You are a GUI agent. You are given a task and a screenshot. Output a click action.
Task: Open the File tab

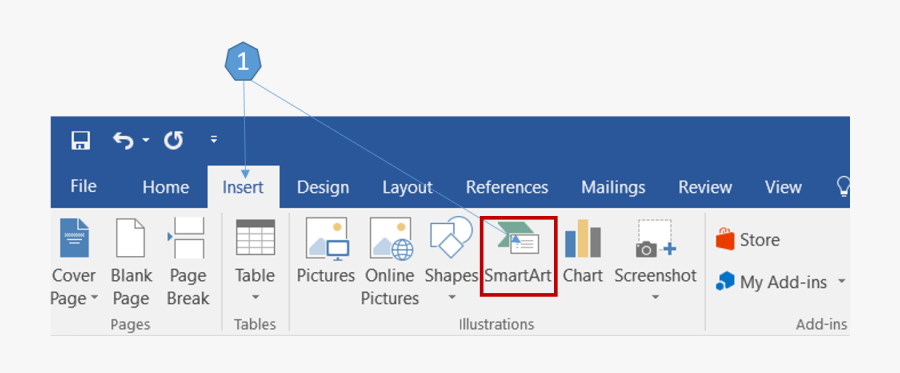coord(83,186)
